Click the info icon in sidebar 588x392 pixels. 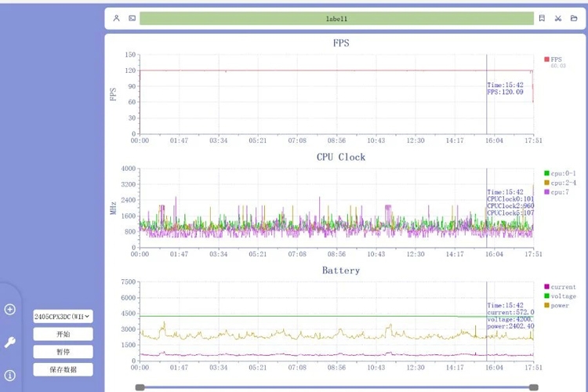coord(9,375)
